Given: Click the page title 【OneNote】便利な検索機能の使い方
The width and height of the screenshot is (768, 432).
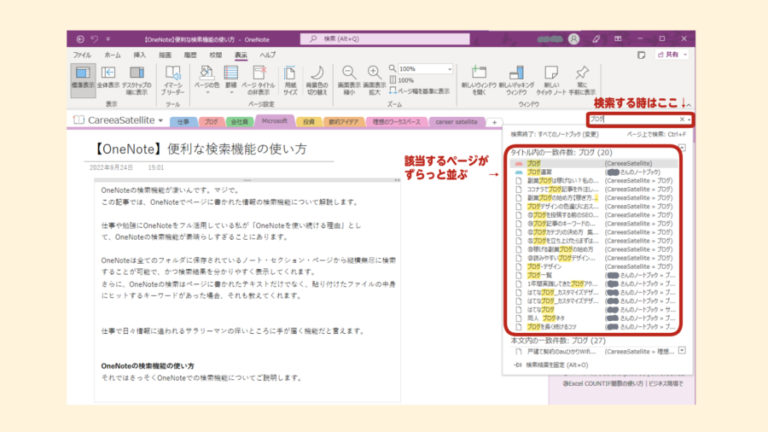Looking at the screenshot, I should [199, 149].
